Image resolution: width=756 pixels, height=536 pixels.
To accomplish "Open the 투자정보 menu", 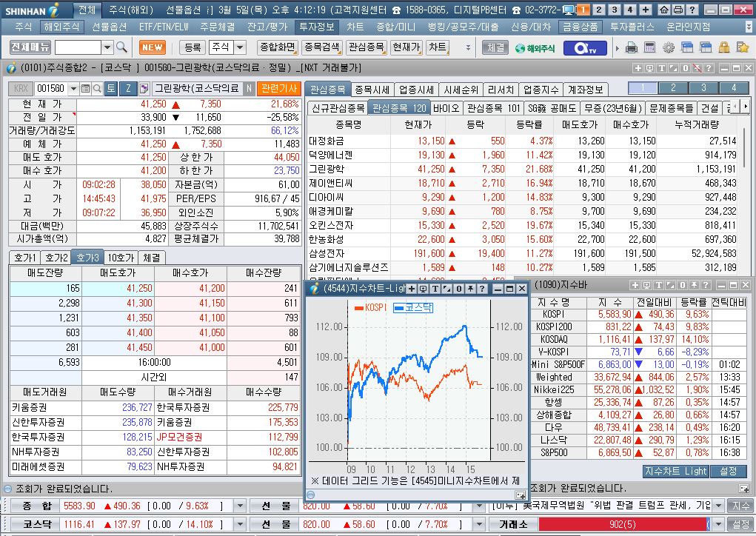I will click(317, 27).
